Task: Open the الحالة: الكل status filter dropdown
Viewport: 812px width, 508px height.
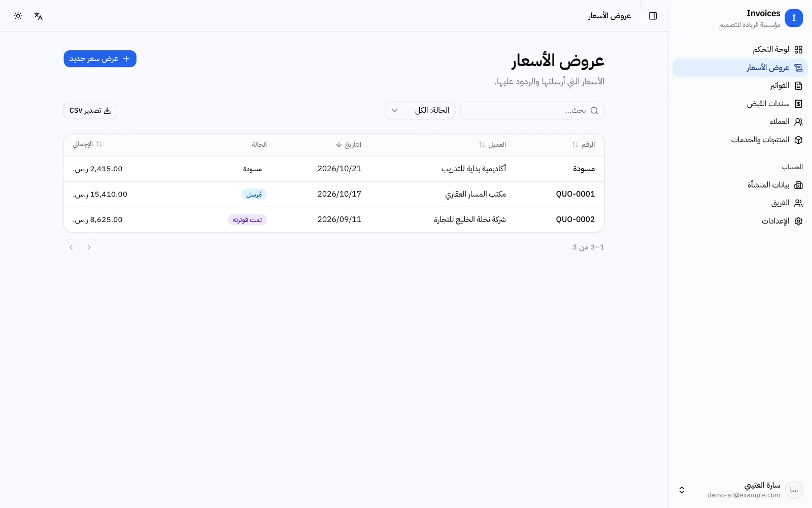Action: pos(420,111)
